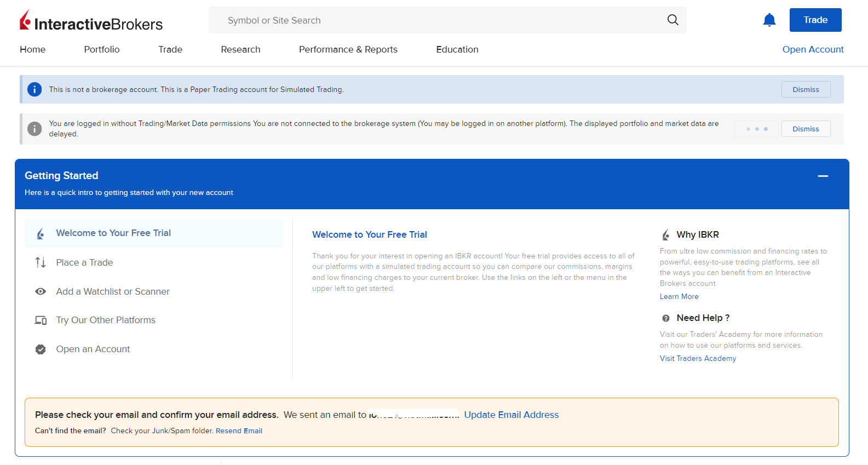The height and width of the screenshot is (465, 868).
Task: Click the eye icon next to Add a Watchlist
Action: (41, 291)
